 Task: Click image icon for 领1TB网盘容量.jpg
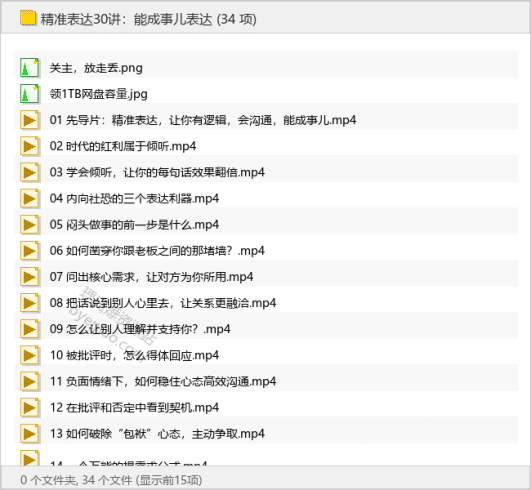click(x=29, y=94)
